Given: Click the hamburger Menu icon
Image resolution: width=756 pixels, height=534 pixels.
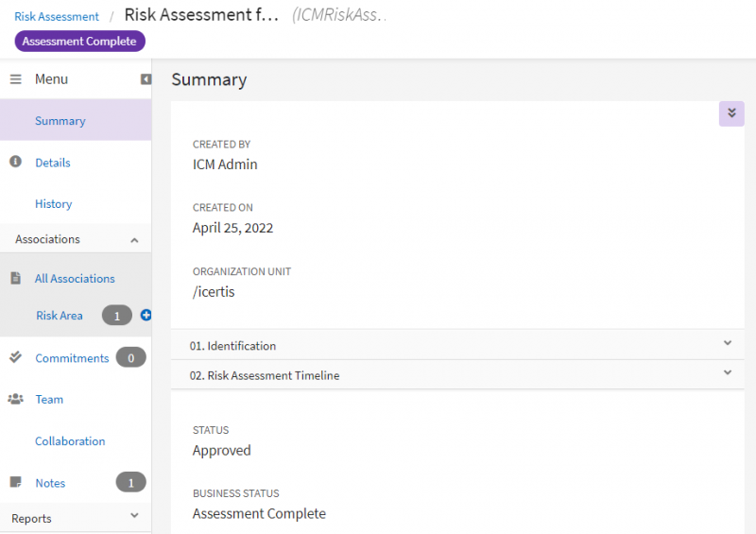Looking at the screenshot, I should tap(15, 79).
